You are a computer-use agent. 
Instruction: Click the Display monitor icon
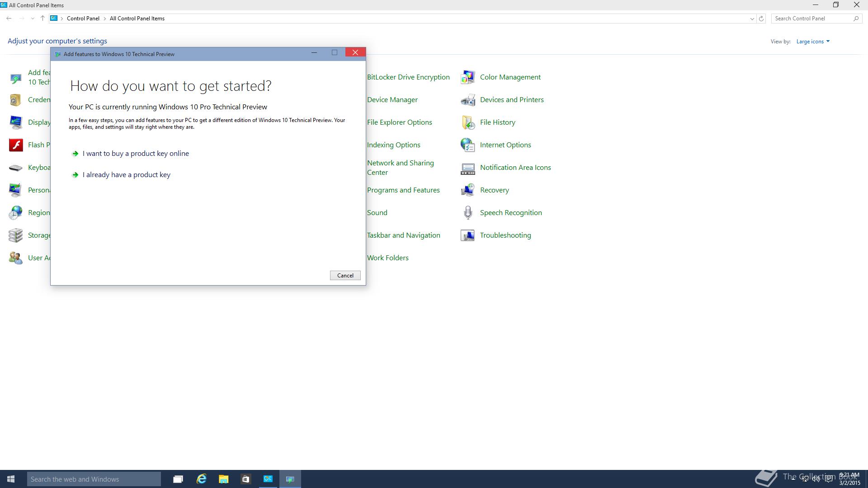point(16,122)
